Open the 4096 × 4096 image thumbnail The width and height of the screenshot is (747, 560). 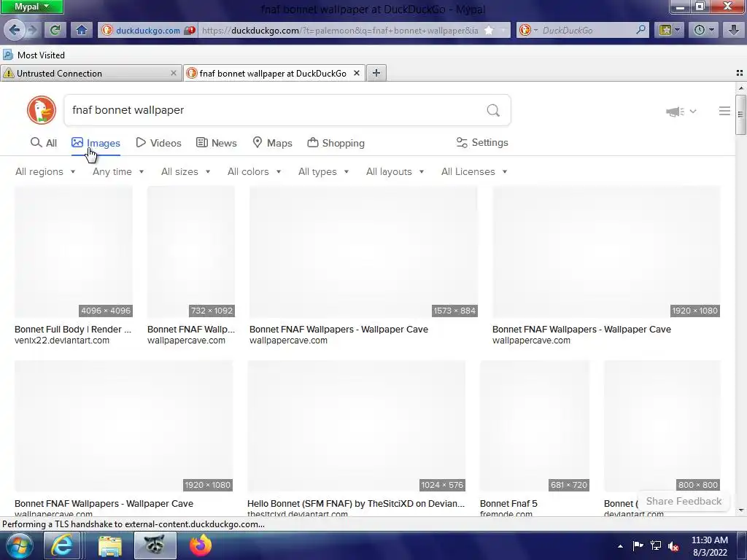coord(74,252)
